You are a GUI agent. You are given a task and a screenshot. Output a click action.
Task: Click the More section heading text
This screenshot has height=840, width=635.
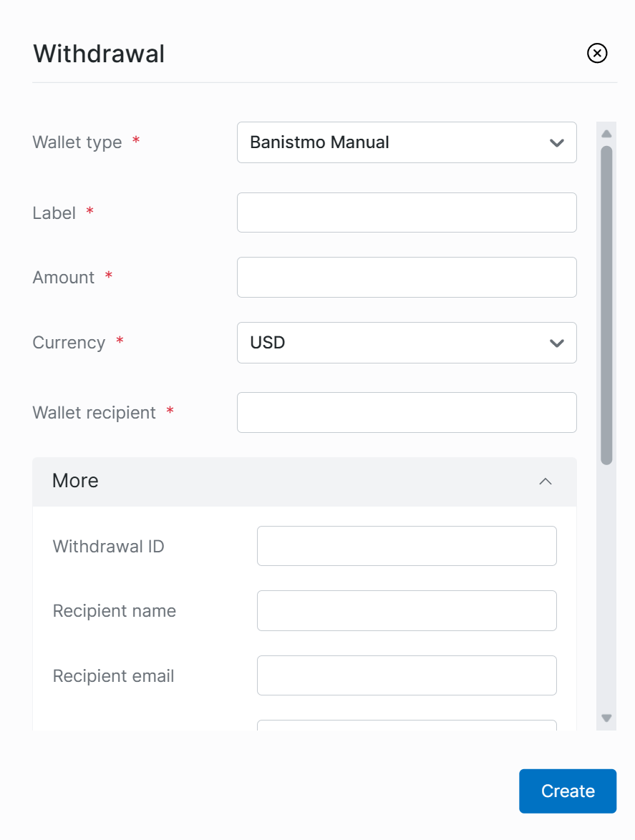pos(75,481)
